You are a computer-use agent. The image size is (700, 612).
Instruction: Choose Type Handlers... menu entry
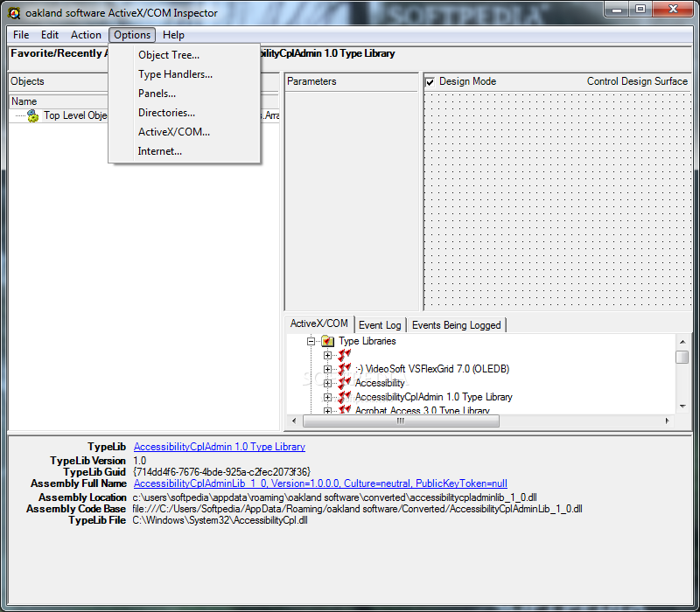click(x=185, y=74)
